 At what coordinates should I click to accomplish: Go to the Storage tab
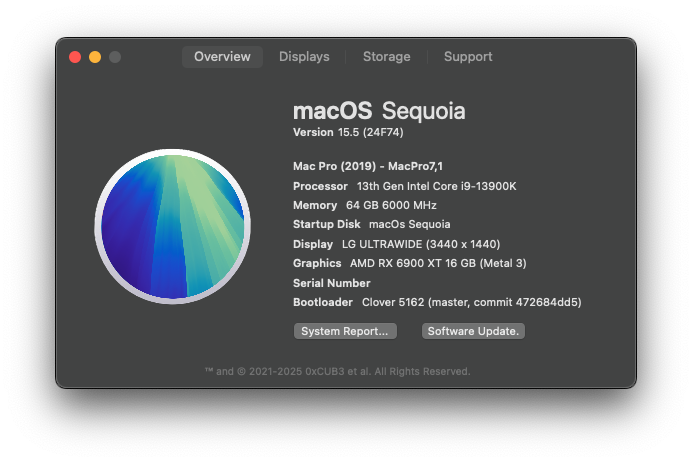(387, 57)
